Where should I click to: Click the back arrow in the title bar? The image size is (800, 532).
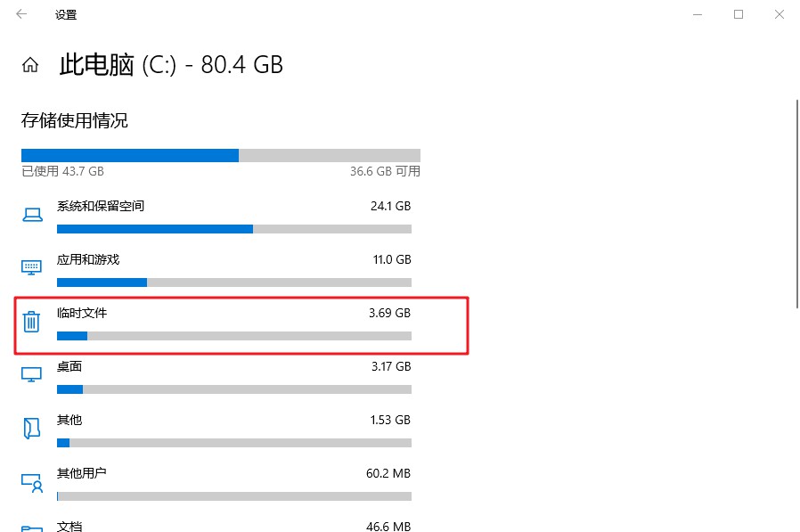coord(21,14)
